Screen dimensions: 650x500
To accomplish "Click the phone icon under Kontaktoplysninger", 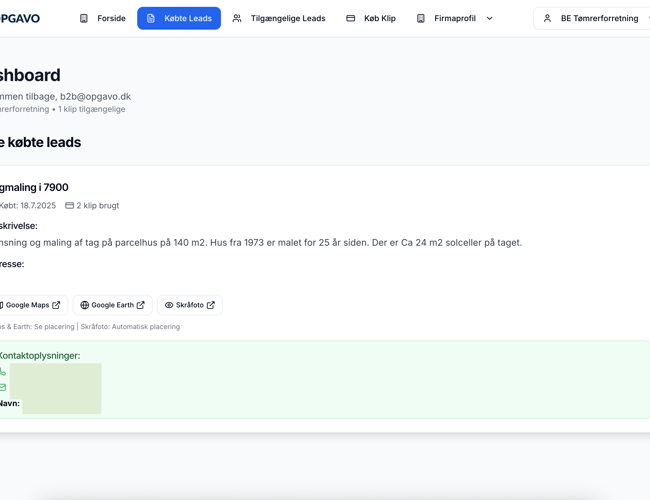I will pos(3,372).
